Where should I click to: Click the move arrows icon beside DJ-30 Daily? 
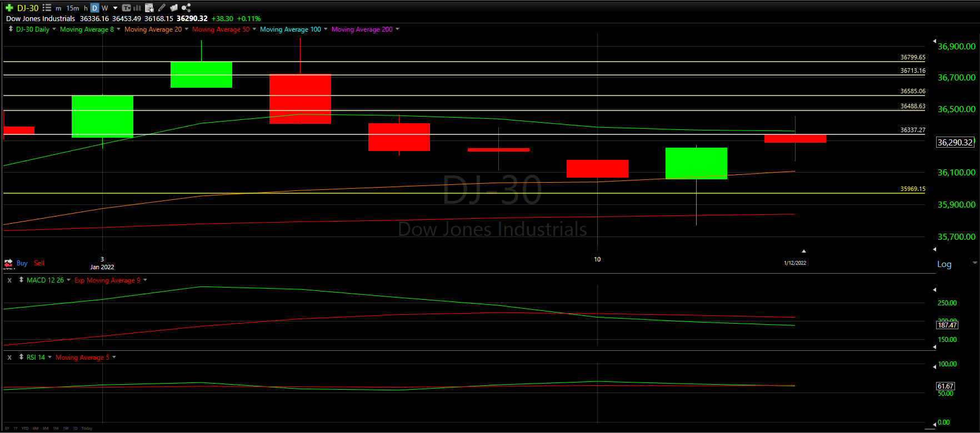11,29
